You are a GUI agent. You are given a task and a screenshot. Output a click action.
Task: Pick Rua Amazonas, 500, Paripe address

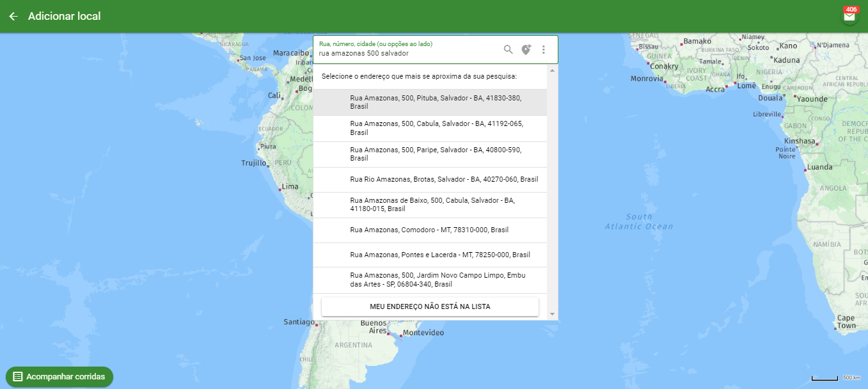pyautogui.click(x=430, y=154)
